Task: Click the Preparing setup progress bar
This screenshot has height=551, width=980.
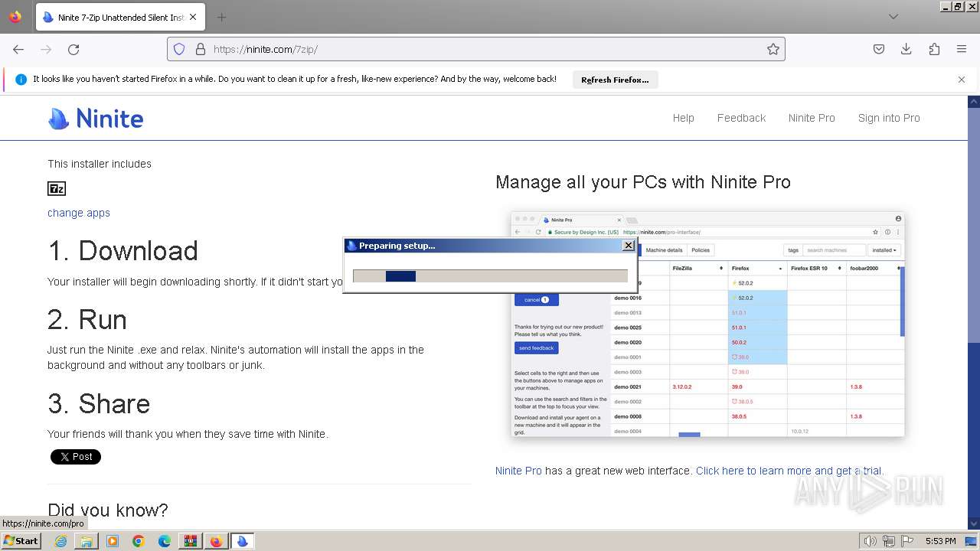Action: point(490,275)
